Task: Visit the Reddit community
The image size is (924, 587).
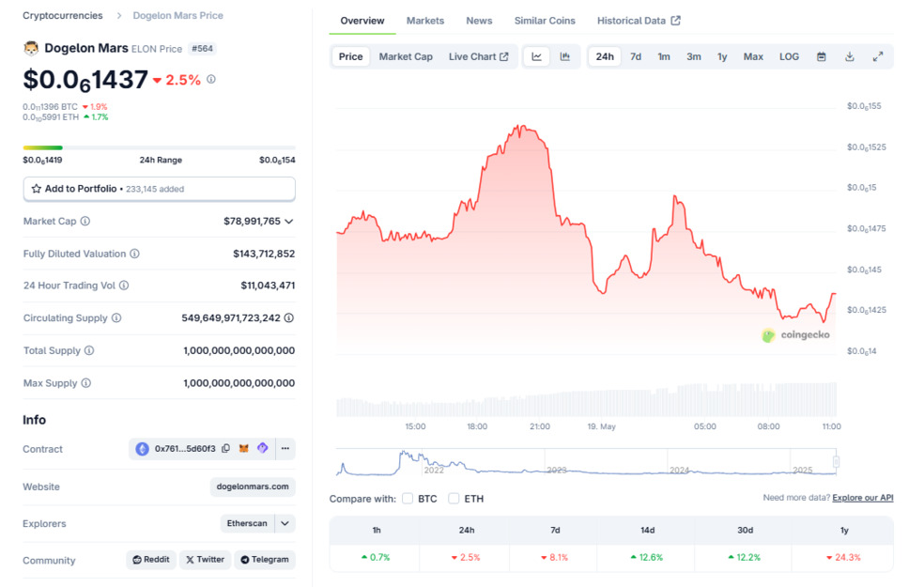Action: coord(151,560)
